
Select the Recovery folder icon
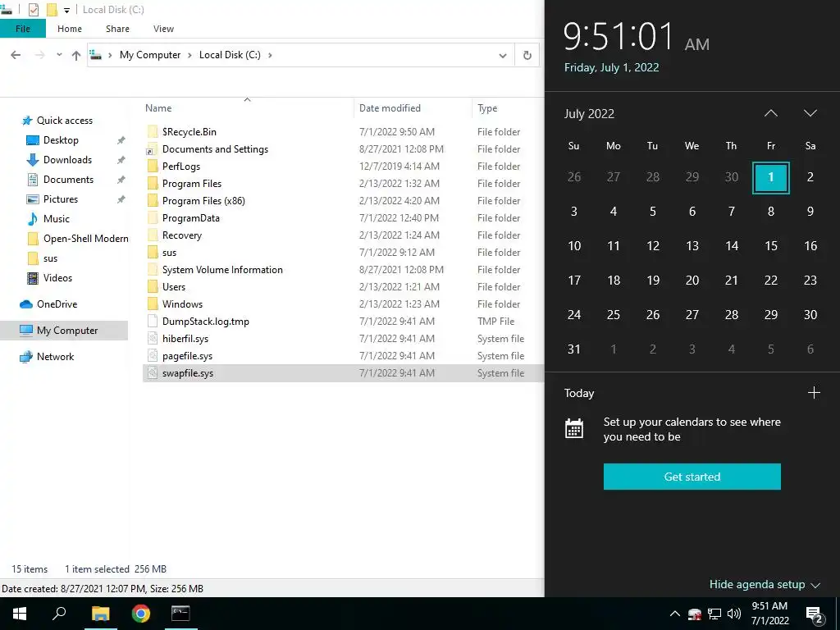153,235
